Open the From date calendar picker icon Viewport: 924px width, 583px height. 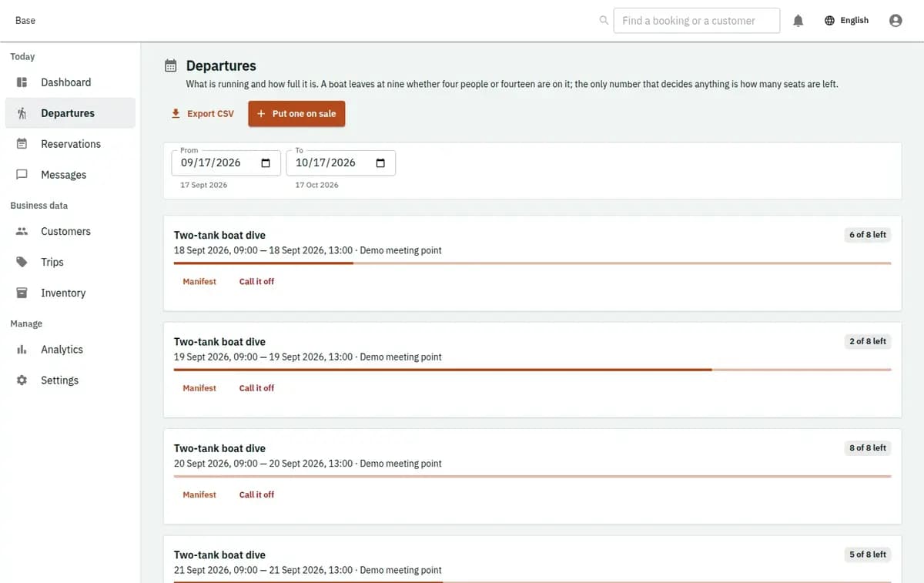tap(266, 163)
